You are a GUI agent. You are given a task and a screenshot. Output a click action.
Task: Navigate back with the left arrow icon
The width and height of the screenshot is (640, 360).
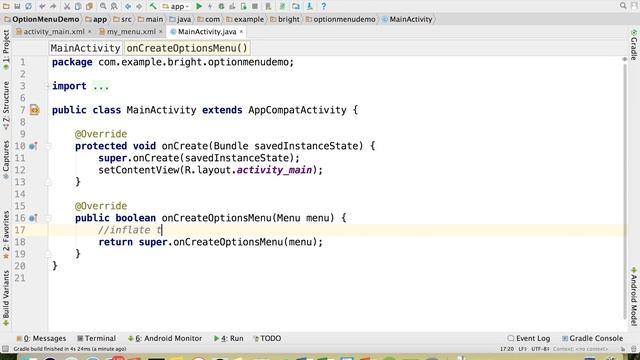128,6
